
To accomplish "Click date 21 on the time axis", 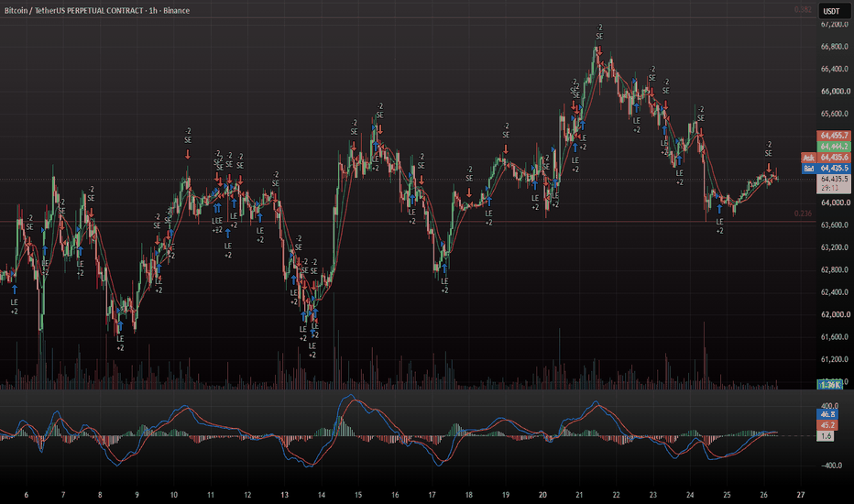I will click(x=579, y=495).
